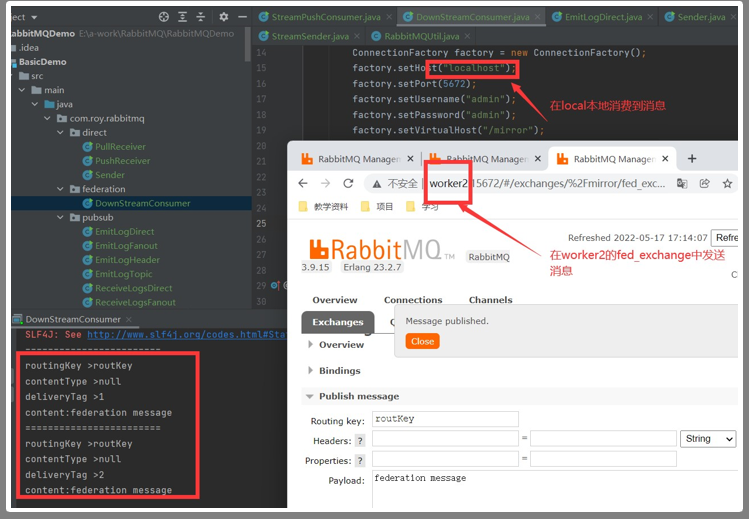The height and width of the screenshot is (519, 749).
Task: Reload the RabbitMQ page
Action: (348, 183)
